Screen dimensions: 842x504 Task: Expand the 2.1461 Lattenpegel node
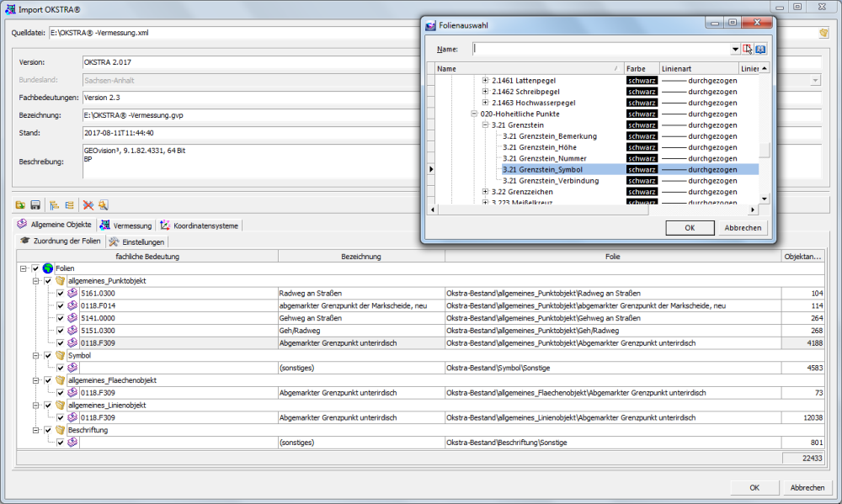click(x=485, y=81)
